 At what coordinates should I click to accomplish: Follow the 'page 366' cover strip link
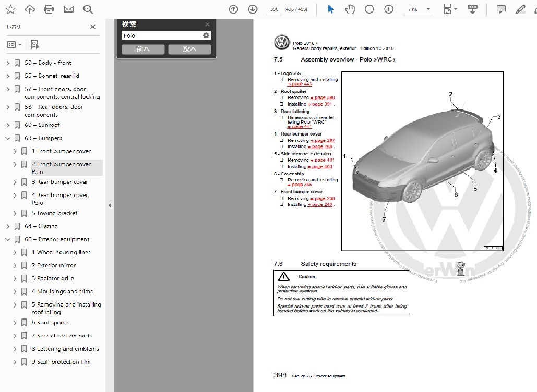pos(300,185)
